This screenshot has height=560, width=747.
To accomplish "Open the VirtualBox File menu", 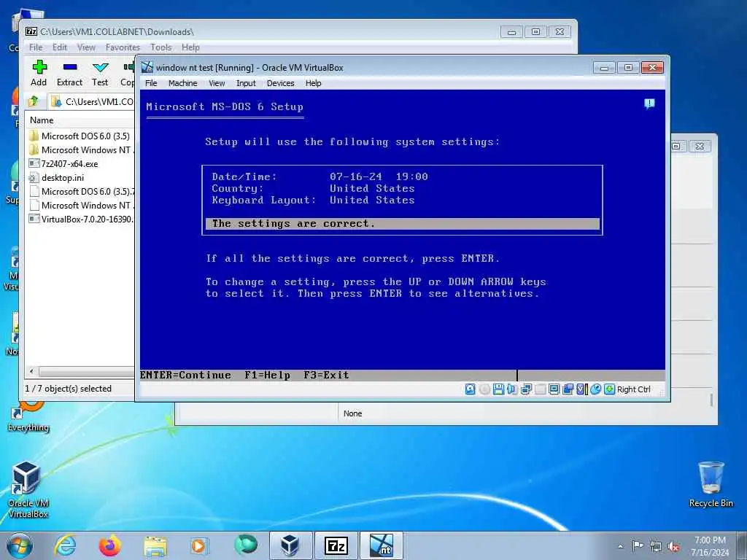I will 151,83.
